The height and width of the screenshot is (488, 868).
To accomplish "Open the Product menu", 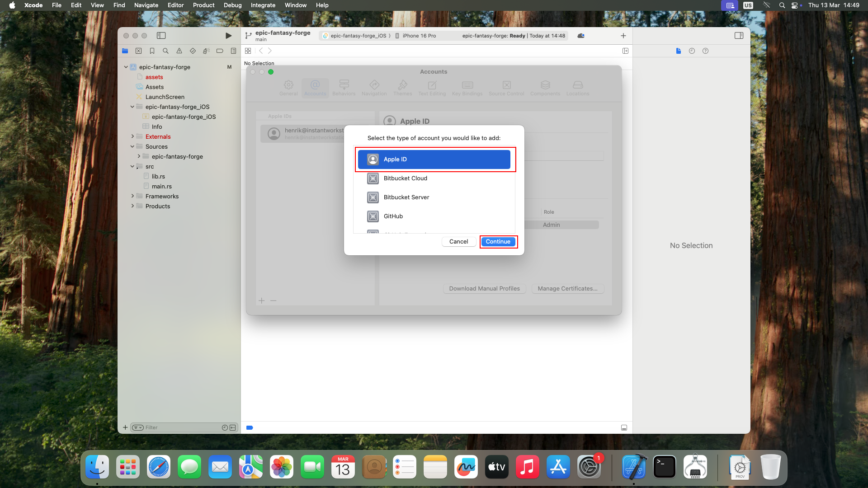I will click(x=203, y=5).
